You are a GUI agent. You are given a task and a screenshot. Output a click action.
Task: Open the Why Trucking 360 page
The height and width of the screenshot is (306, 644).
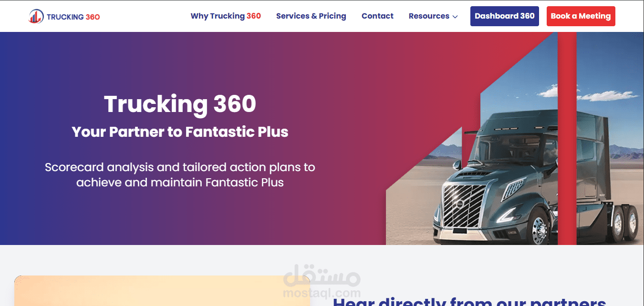(x=226, y=16)
